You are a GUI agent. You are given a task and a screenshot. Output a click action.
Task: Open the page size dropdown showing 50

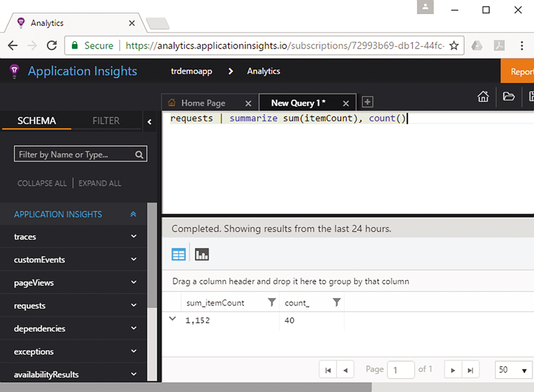pyautogui.click(x=513, y=369)
